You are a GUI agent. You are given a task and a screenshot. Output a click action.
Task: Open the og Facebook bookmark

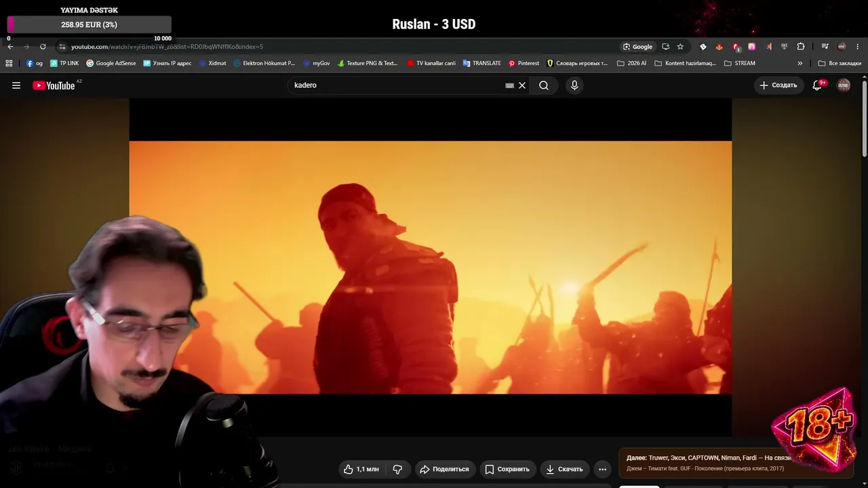point(34,63)
